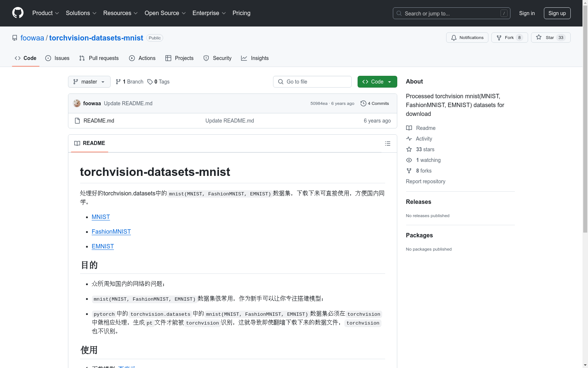Screen dimensions: 588x368
Task: Expand the Open Source menu
Action: pyautogui.click(x=165, y=13)
